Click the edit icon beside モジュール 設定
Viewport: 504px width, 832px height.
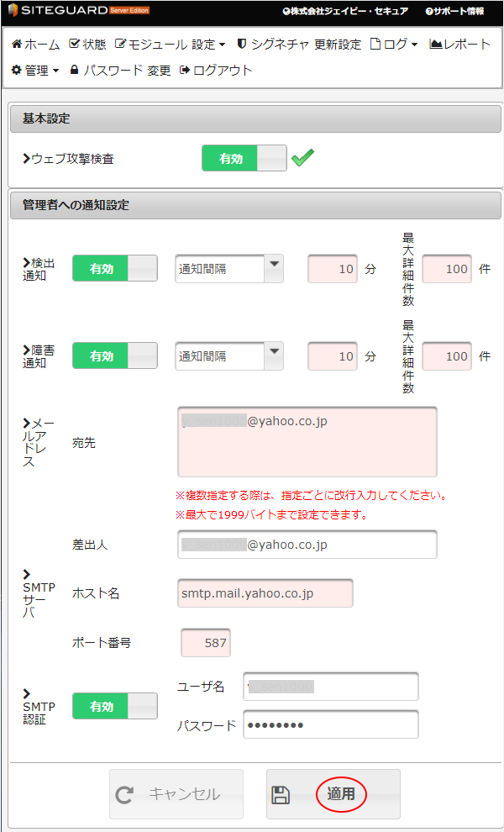click(x=120, y=44)
